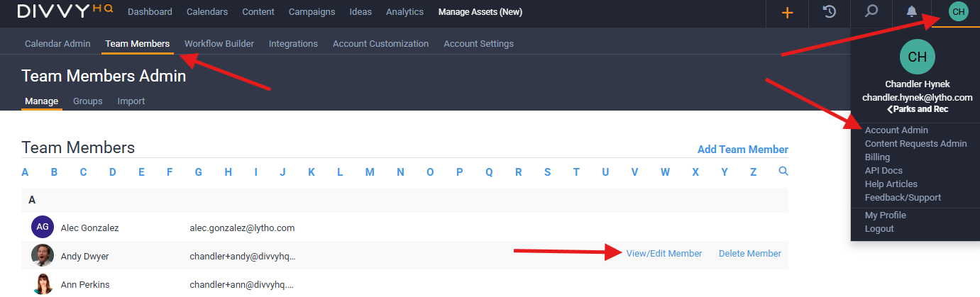Open the Campaigns menu

coord(312,12)
